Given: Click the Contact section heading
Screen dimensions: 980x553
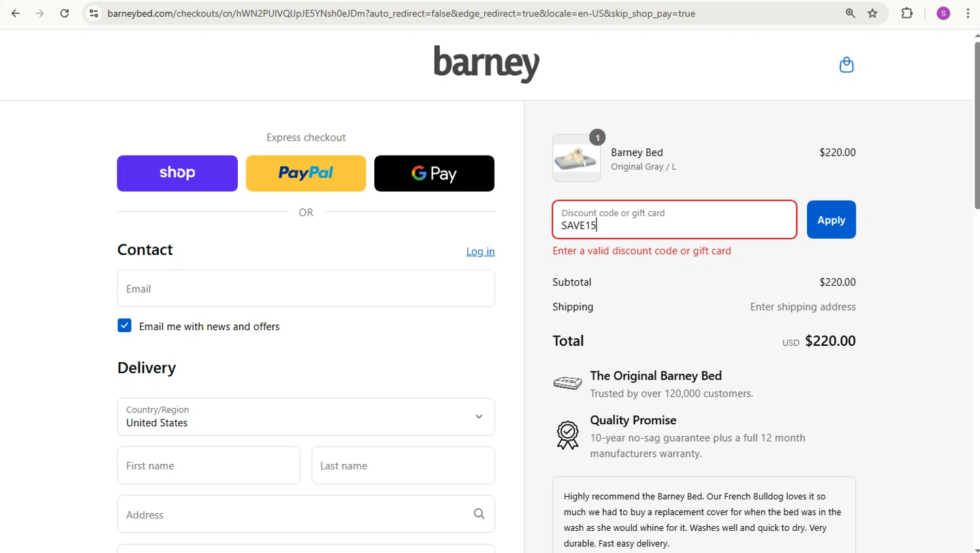Looking at the screenshot, I should [145, 250].
